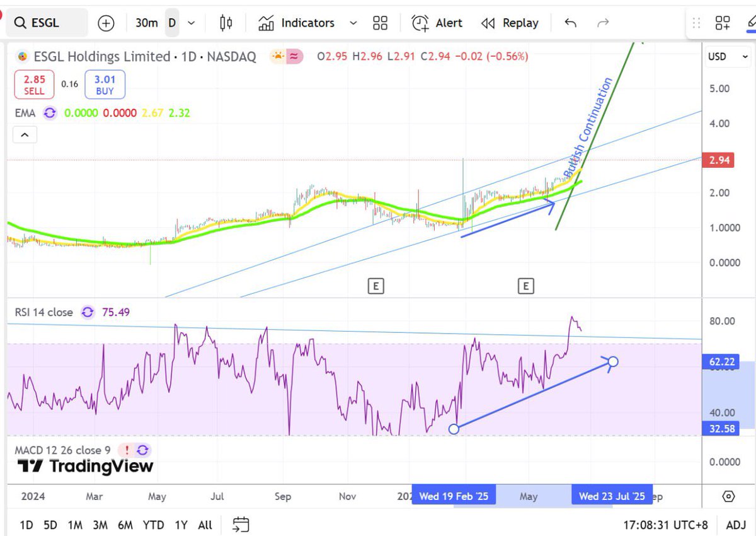Click the 17:08:31 UTC+8 timezone
This screenshot has width=756, height=536.
coord(665,525)
